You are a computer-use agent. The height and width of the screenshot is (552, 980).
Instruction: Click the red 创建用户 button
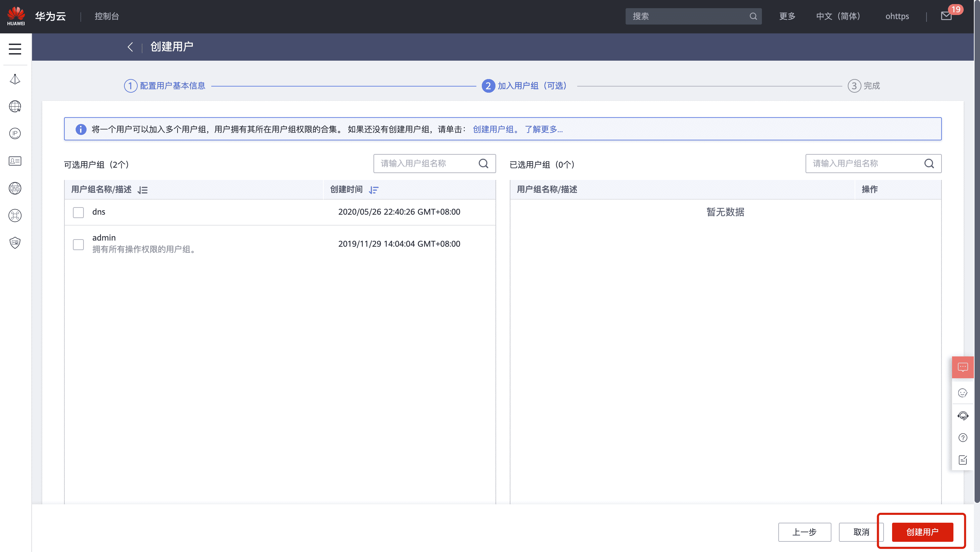(x=922, y=532)
